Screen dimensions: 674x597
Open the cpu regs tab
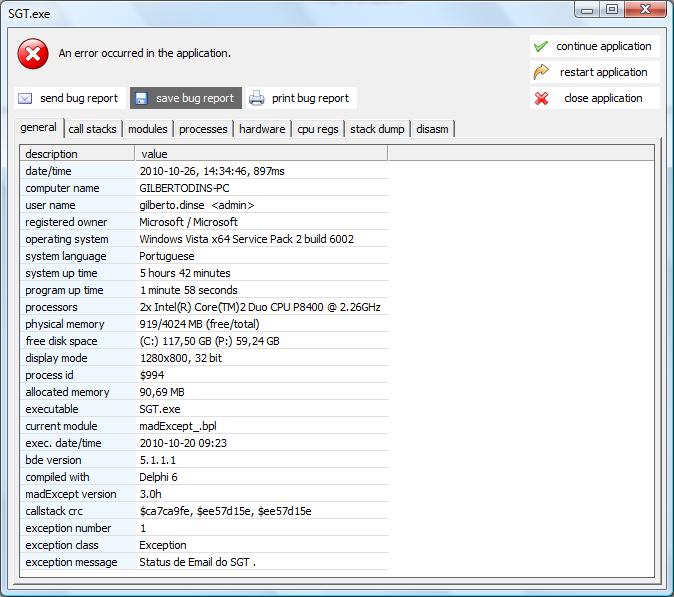[318, 129]
